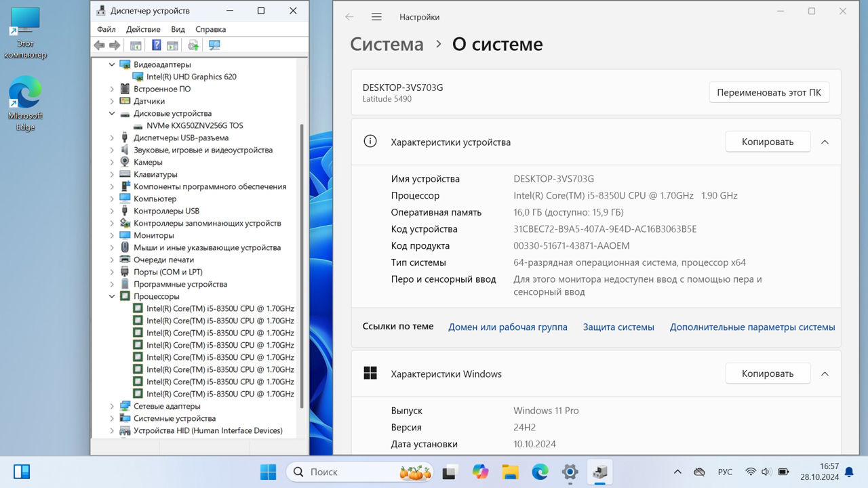Select NVMe KXG50ZNV256G TOS disk

(195, 125)
